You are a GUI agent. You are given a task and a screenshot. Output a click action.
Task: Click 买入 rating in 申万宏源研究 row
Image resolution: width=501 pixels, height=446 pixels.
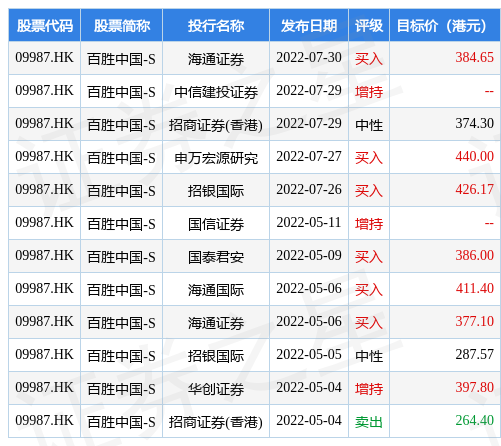point(369,158)
